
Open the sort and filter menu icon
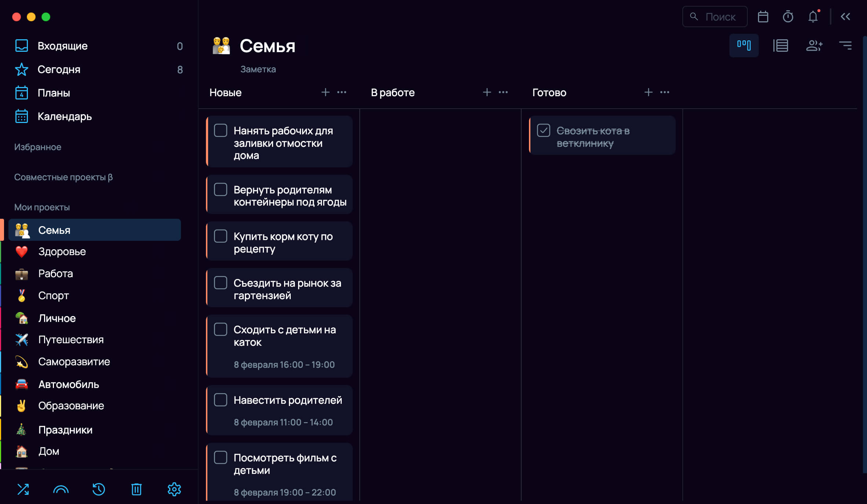[845, 46]
